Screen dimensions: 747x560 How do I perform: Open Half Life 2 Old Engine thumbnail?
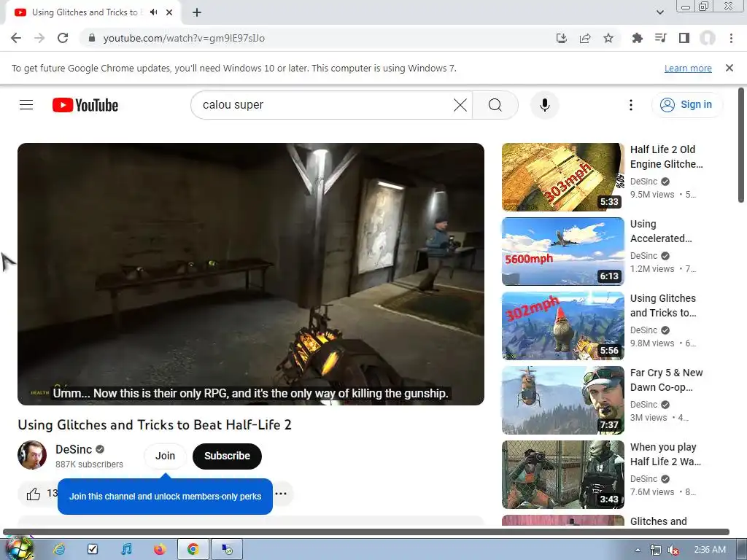pyautogui.click(x=562, y=177)
